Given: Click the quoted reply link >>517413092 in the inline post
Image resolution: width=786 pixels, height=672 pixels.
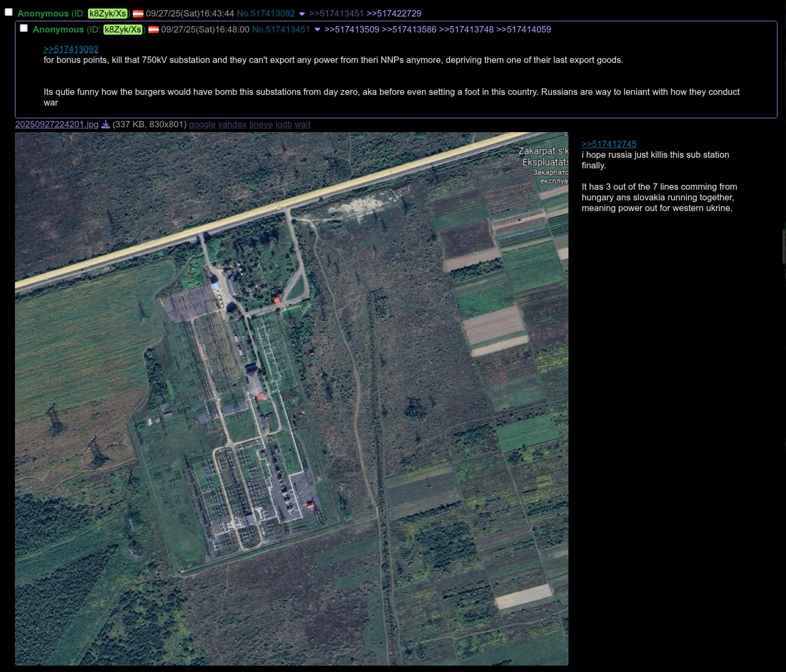Looking at the screenshot, I should 71,50.
